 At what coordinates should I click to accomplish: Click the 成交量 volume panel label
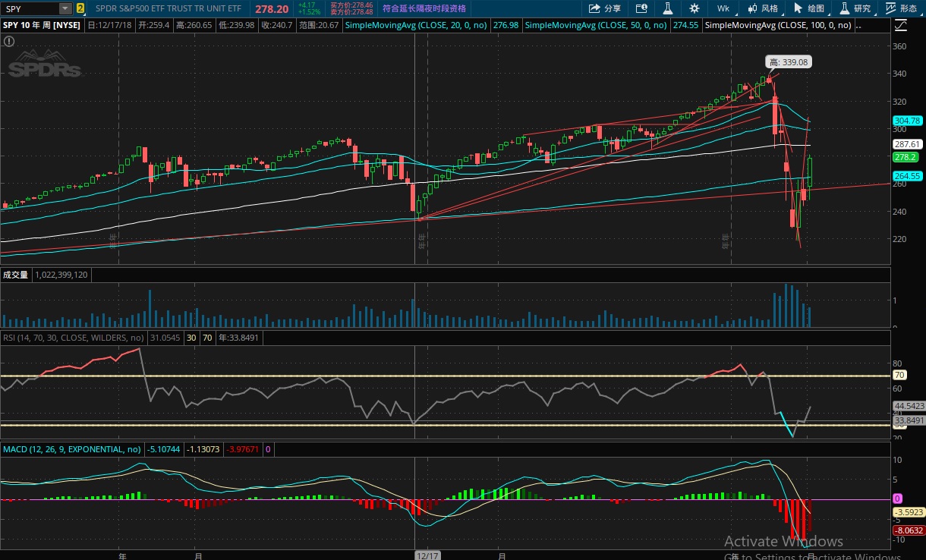point(15,275)
